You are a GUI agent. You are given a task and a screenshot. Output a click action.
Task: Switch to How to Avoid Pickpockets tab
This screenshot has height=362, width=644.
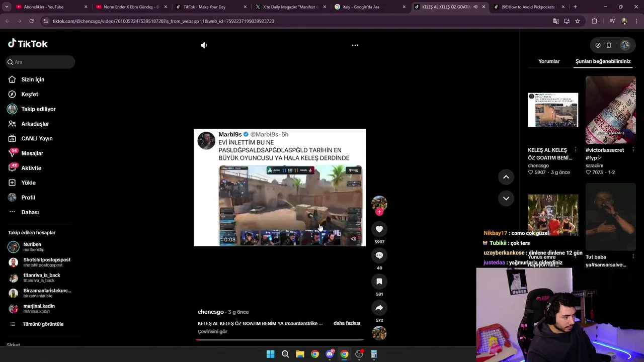(x=529, y=7)
